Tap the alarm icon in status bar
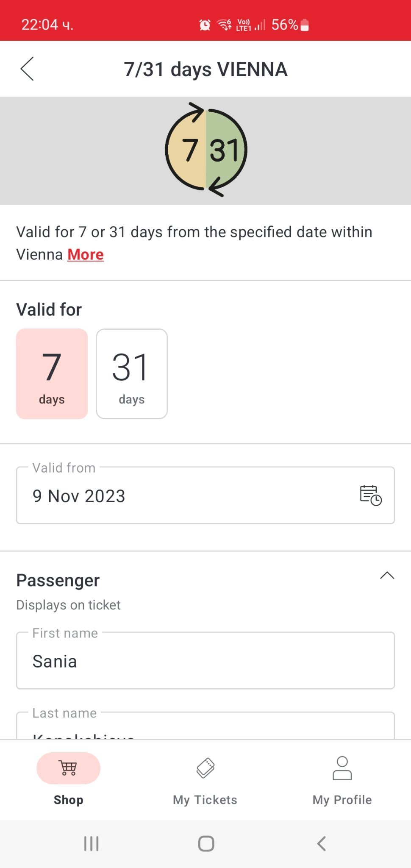The height and width of the screenshot is (868, 411). coord(205,25)
